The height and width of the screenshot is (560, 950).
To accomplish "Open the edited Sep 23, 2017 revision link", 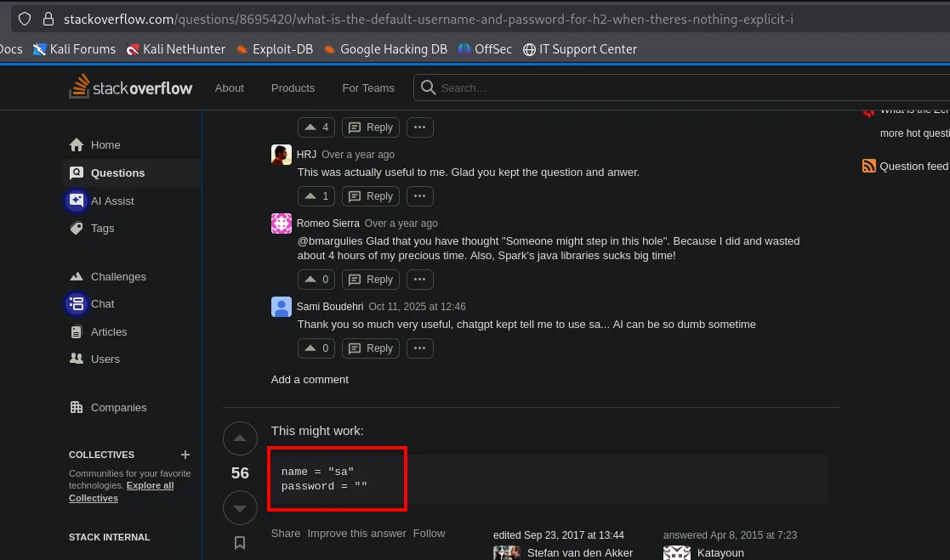I will 559,535.
